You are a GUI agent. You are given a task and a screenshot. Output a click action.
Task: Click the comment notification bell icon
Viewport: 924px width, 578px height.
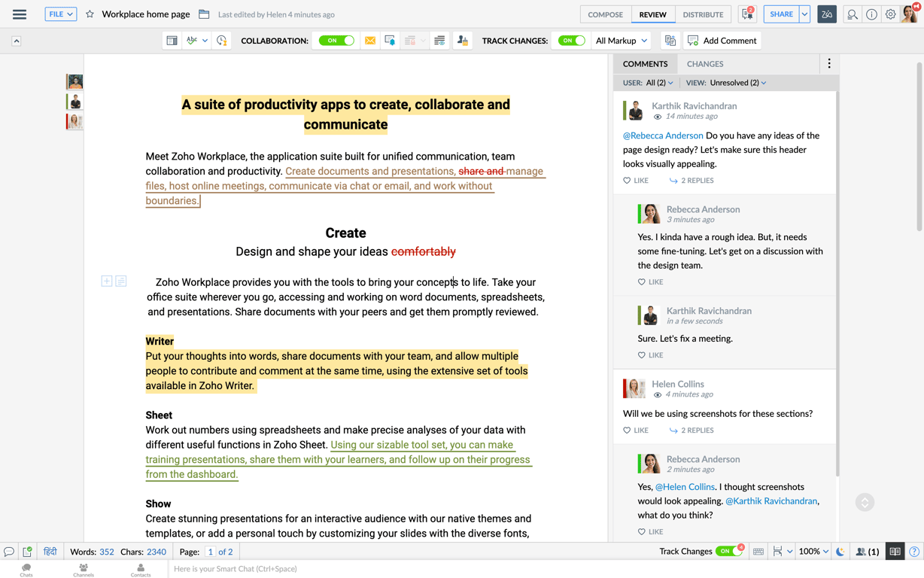pyautogui.click(x=390, y=41)
